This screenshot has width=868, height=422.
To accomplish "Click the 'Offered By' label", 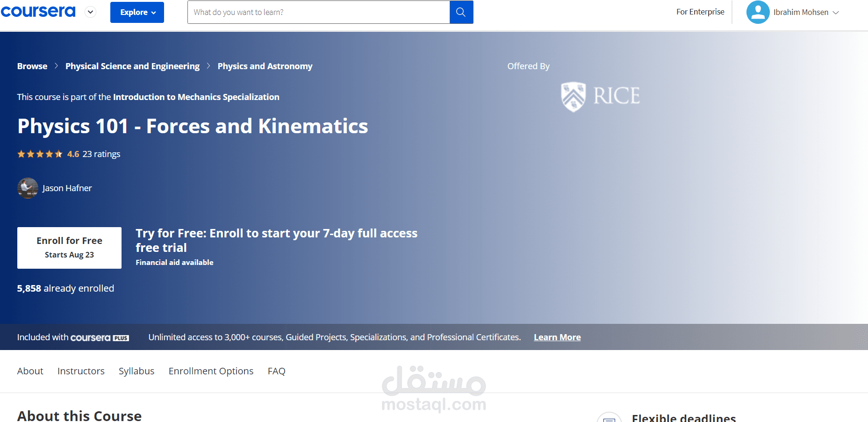I will point(529,66).
